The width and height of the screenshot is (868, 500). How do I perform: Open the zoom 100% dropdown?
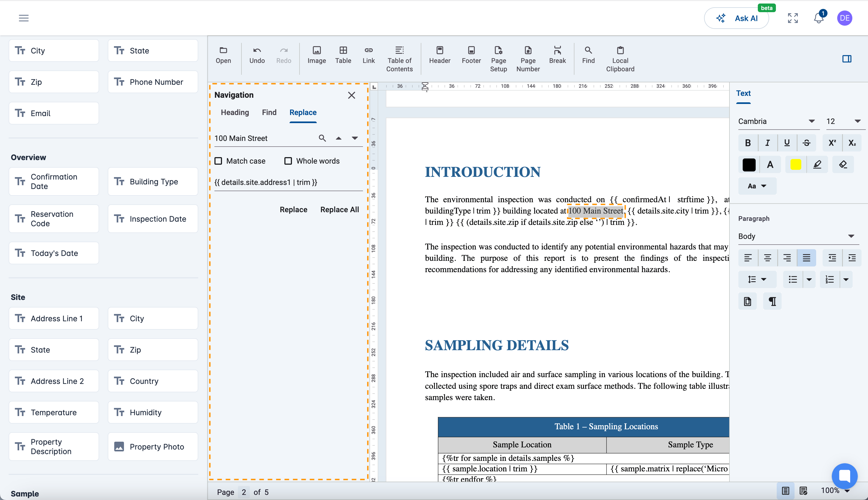point(835,491)
